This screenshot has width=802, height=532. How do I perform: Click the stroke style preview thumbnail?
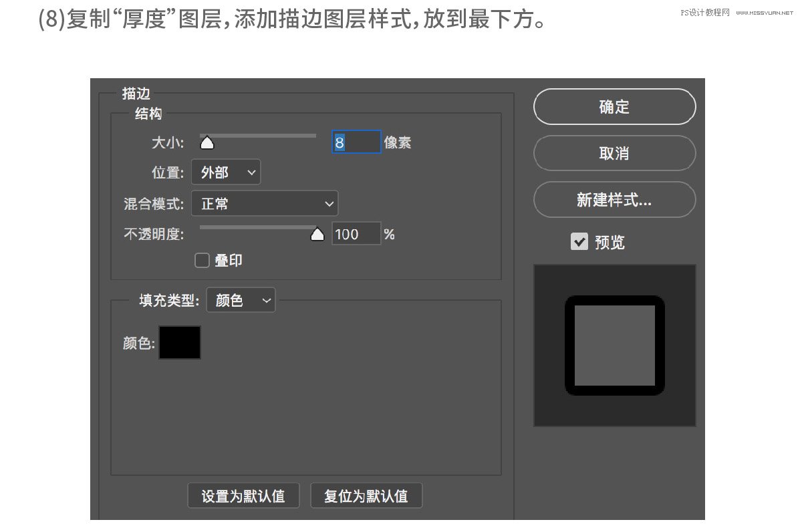(614, 346)
